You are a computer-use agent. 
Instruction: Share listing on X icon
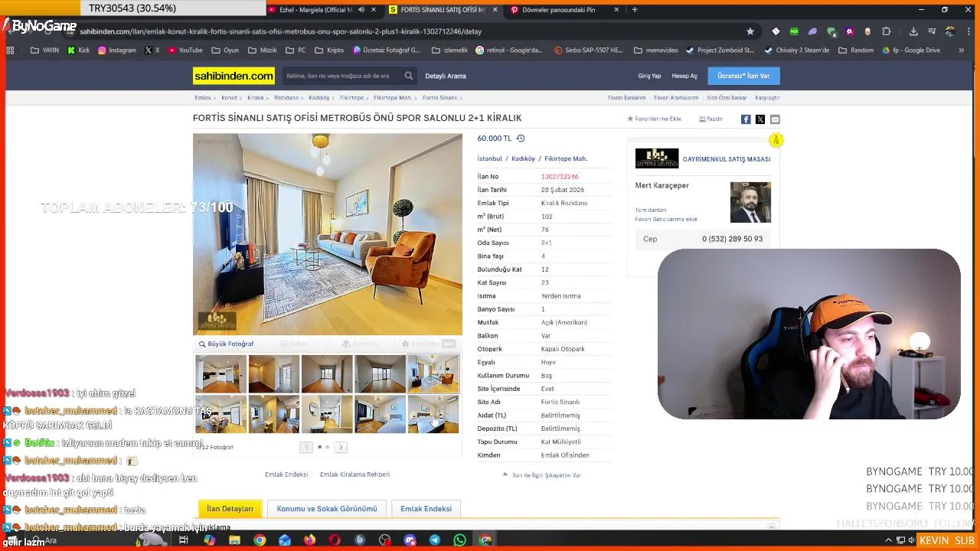pos(760,119)
